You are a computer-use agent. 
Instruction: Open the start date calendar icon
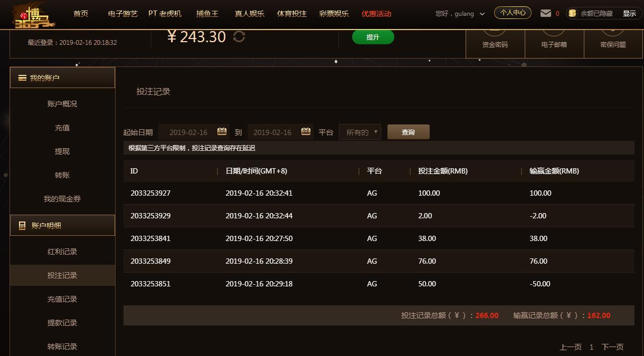click(222, 131)
